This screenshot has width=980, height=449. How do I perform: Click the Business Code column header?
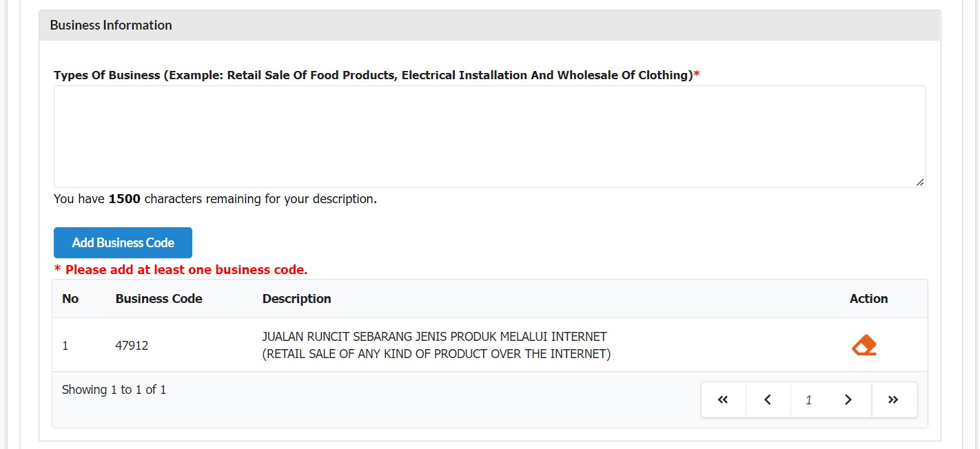coord(159,299)
